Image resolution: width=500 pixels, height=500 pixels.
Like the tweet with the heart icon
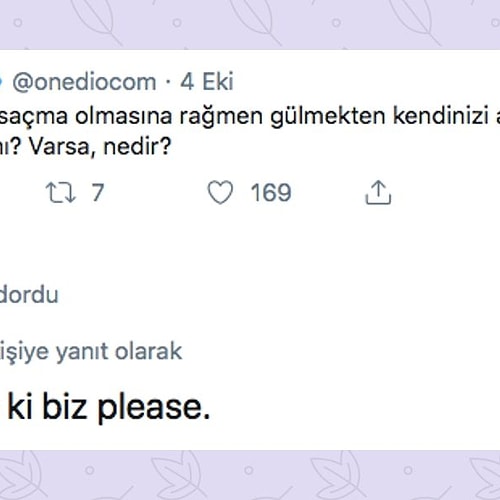tap(220, 192)
